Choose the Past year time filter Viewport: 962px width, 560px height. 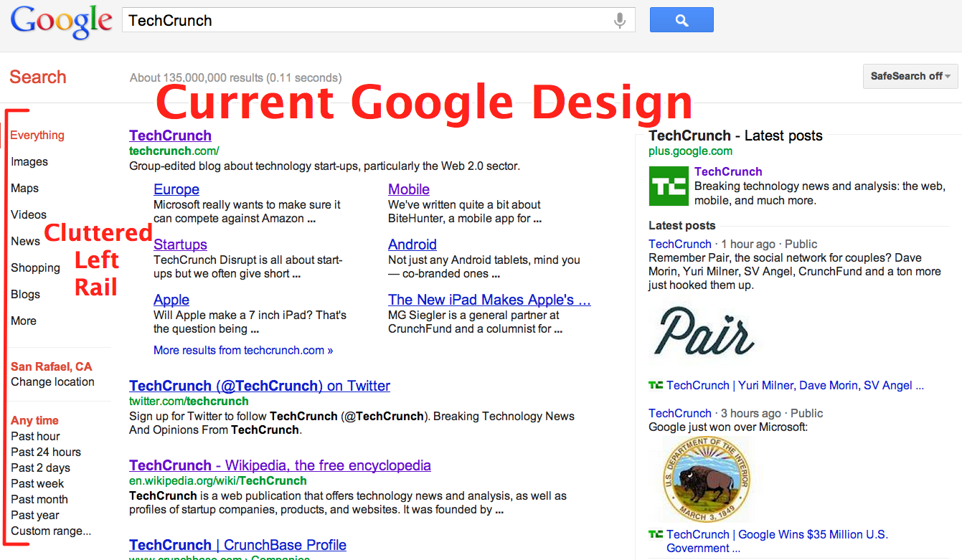[35, 515]
